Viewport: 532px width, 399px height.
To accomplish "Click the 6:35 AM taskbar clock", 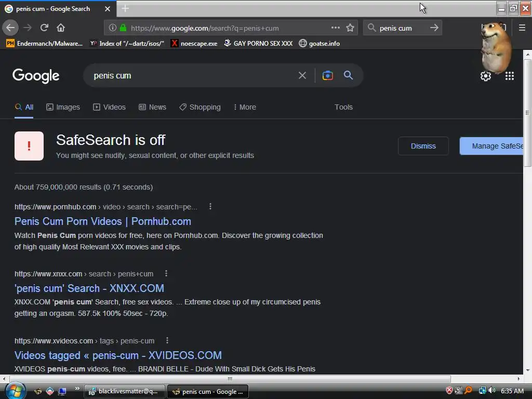I will click(512, 391).
